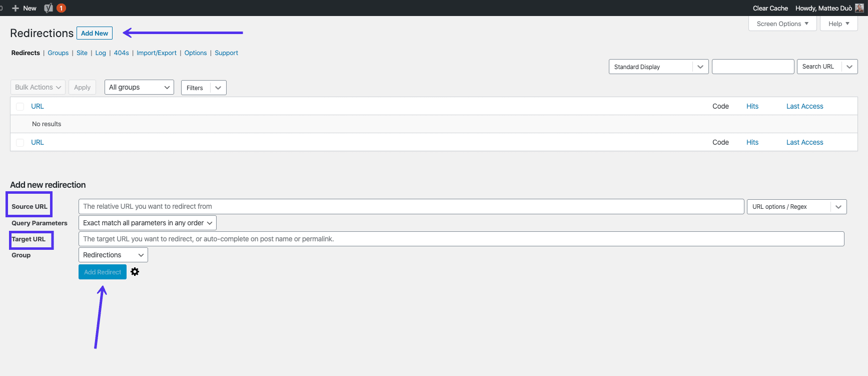This screenshot has height=376, width=868.
Task: Open the Bulk Actions dropdown
Action: pos(38,87)
